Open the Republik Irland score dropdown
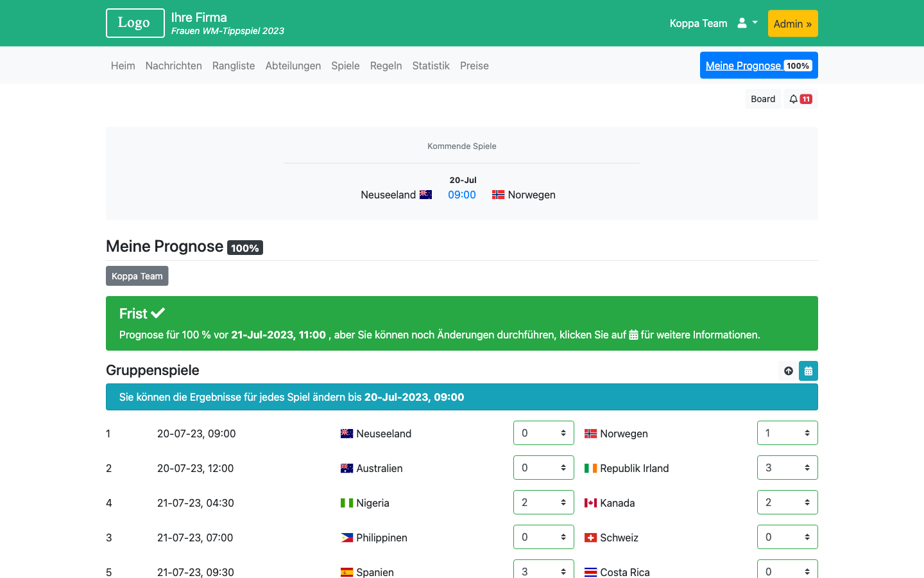 [787, 468]
